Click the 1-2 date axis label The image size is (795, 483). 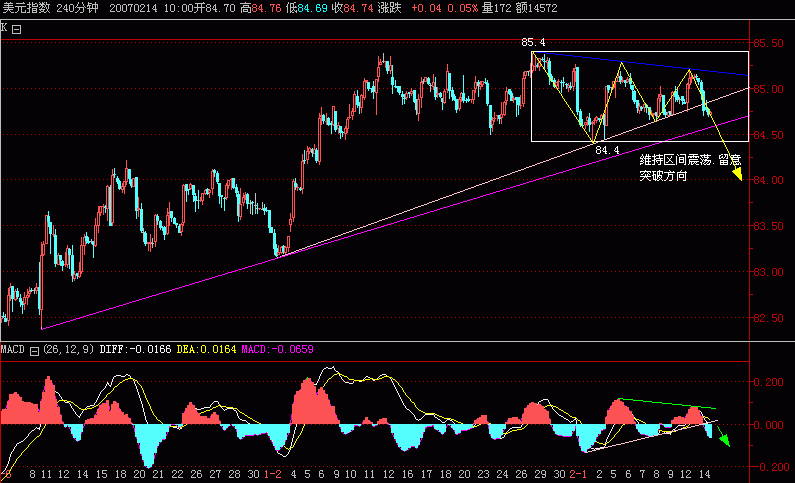pyautogui.click(x=273, y=474)
